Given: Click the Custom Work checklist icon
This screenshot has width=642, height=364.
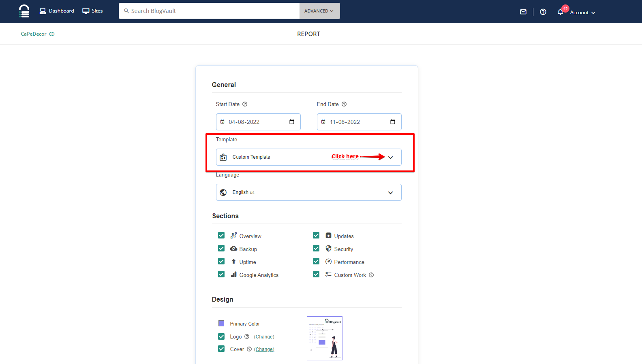Looking at the screenshot, I should pyautogui.click(x=329, y=275).
